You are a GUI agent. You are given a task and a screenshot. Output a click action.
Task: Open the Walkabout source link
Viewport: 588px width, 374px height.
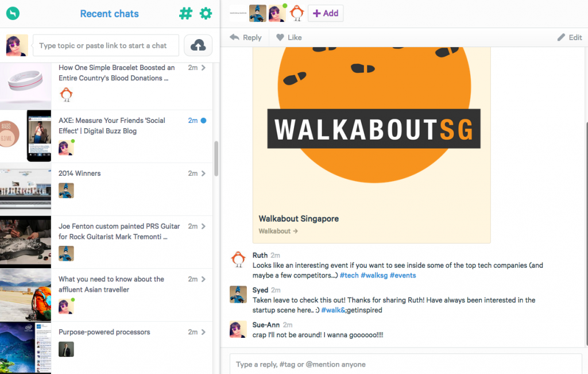coord(278,231)
